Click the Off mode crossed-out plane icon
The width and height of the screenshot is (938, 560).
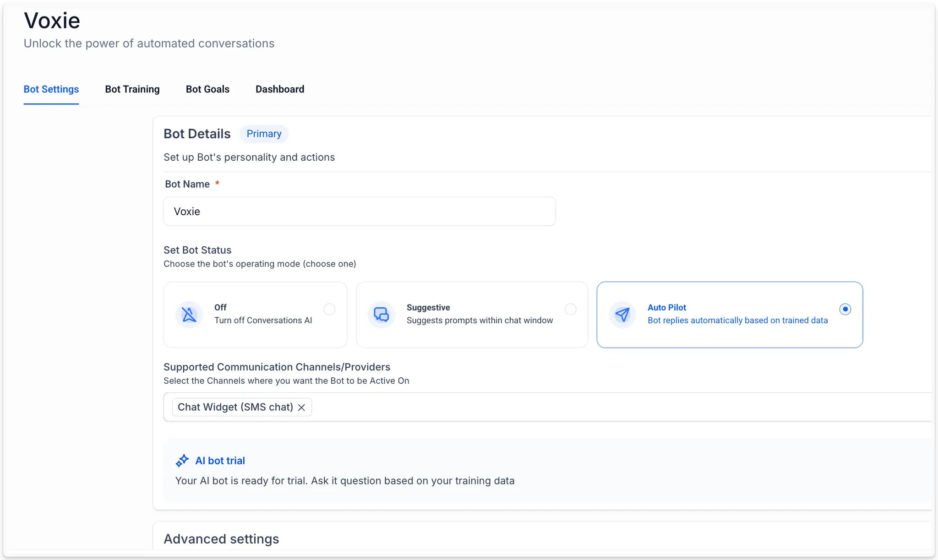click(189, 315)
